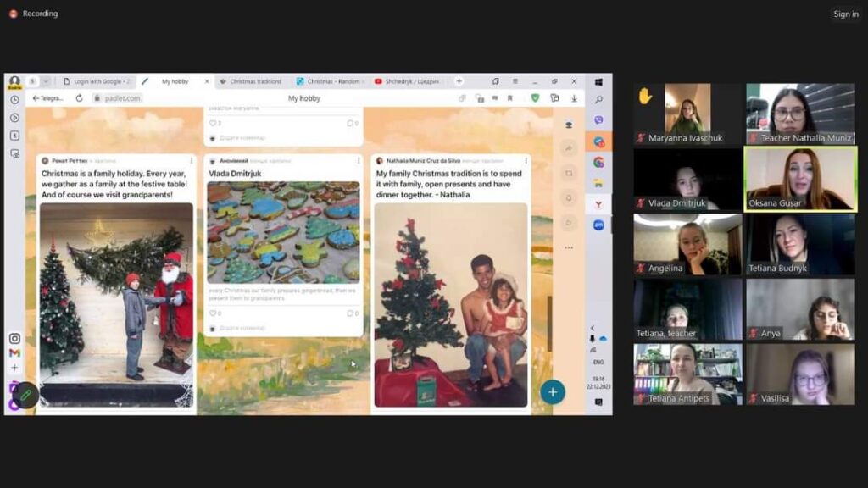Click the blue add post plus button
Viewport: 868px width, 488px height.
[x=553, y=392]
